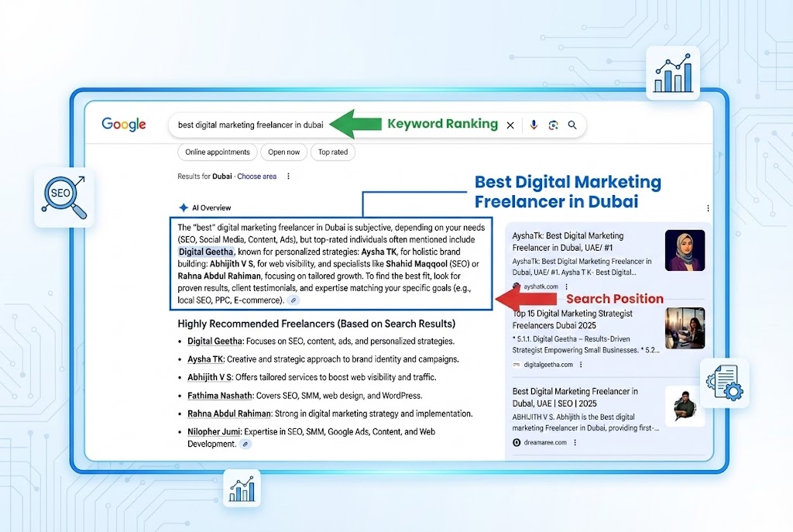Click the search magnifier icon
The width and height of the screenshot is (793, 532).
tap(572, 125)
